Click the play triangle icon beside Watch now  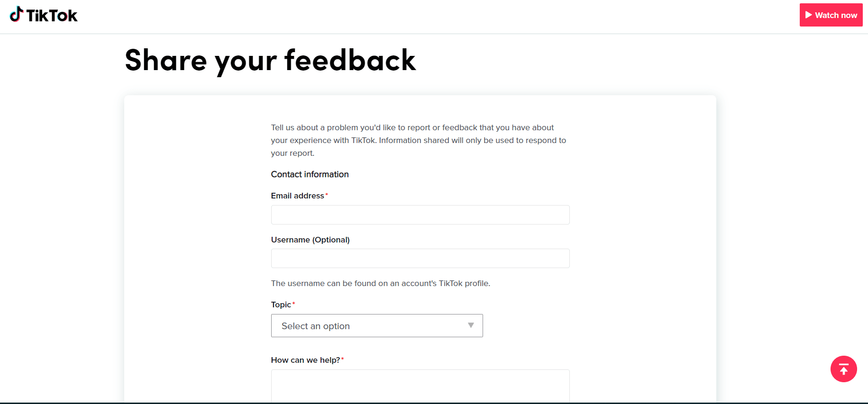point(808,15)
